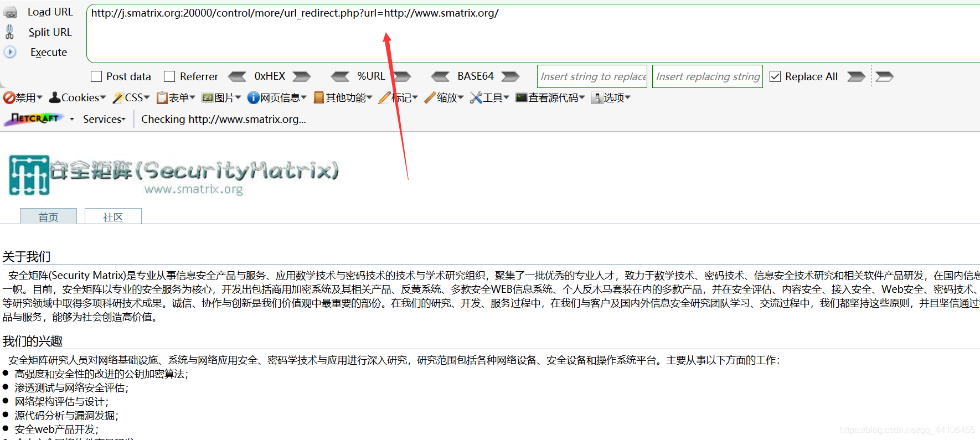This screenshot has width=980, height=440.
Task: Open the 选项 menu
Action: tap(617, 98)
